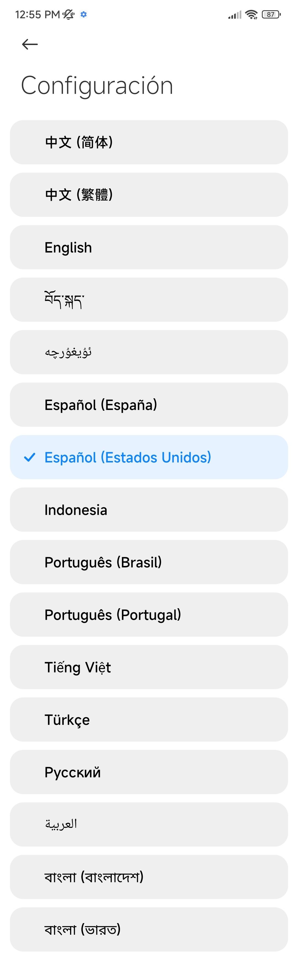The height and width of the screenshot is (980, 298).
Task: Tap the back arrow icon
Action: tap(30, 44)
